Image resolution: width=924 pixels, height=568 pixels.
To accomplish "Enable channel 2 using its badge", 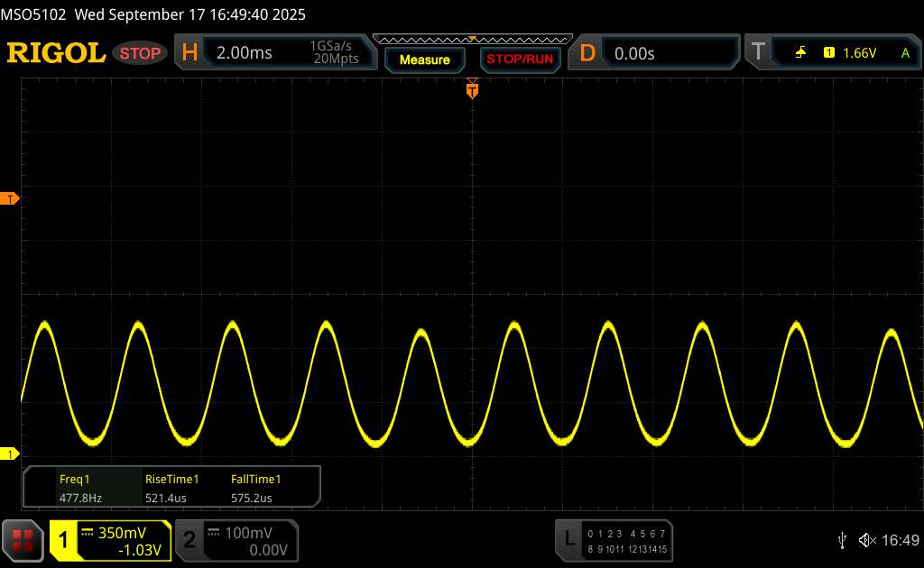I will coord(189,539).
